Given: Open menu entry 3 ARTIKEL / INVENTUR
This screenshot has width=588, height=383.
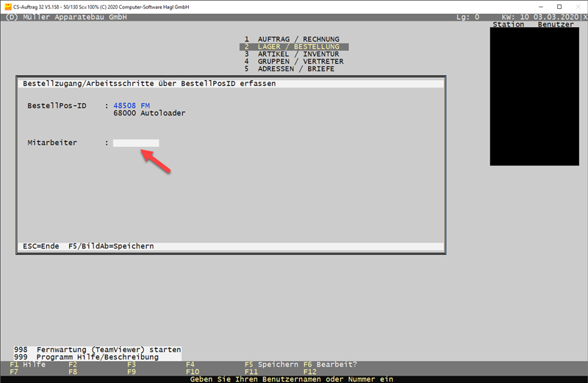Looking at the screenshot, I should (x=292, y=54).
